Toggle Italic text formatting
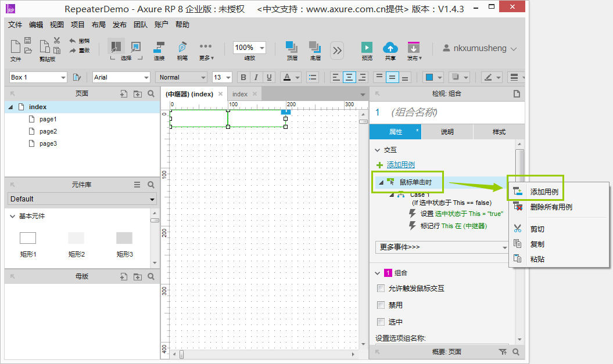The height and width of the screenshot is (364, 613). pos(256,77)
